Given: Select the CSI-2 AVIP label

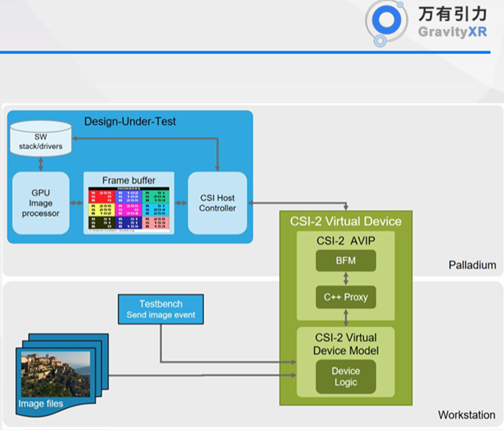Looking at the screenshot, I should tap(345, 240).
